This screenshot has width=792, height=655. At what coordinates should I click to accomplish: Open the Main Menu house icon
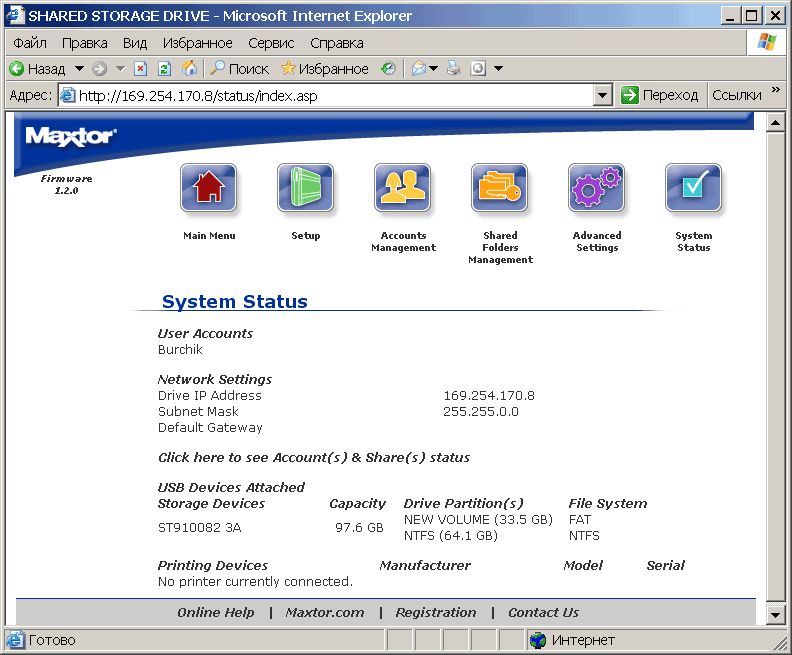tap(208, 188)
